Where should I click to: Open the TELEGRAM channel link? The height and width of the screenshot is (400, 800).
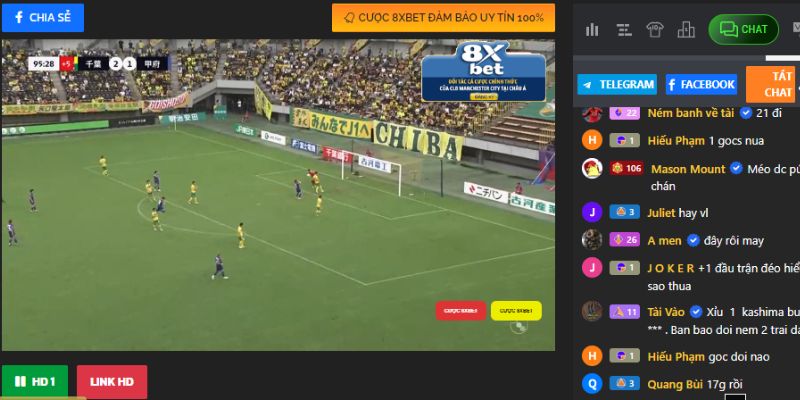(617, 84)
